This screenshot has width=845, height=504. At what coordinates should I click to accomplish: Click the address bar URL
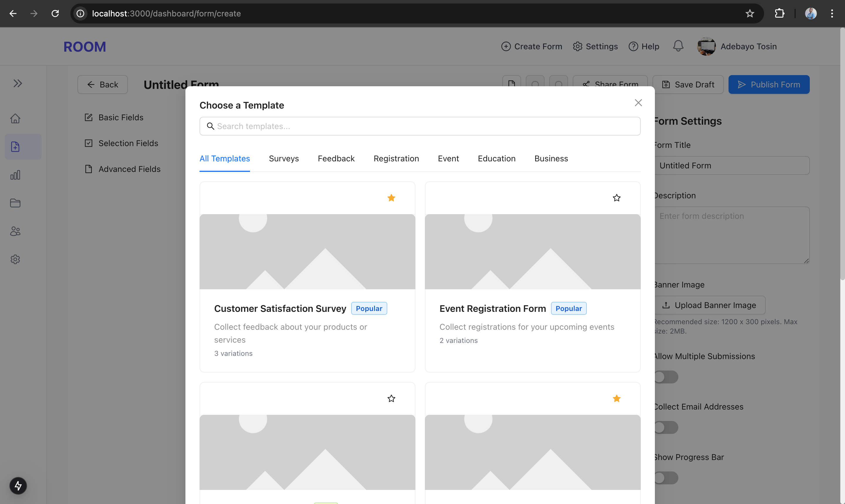(x=166, y=13)
